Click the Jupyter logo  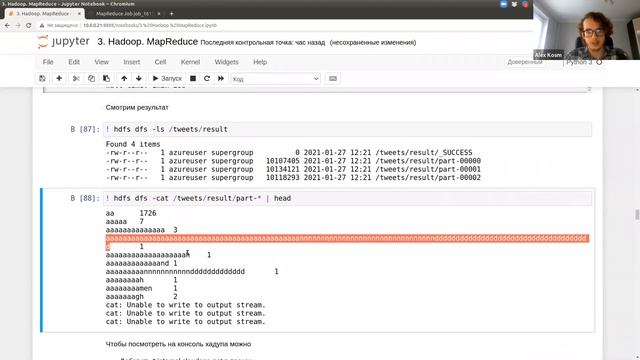63,42
